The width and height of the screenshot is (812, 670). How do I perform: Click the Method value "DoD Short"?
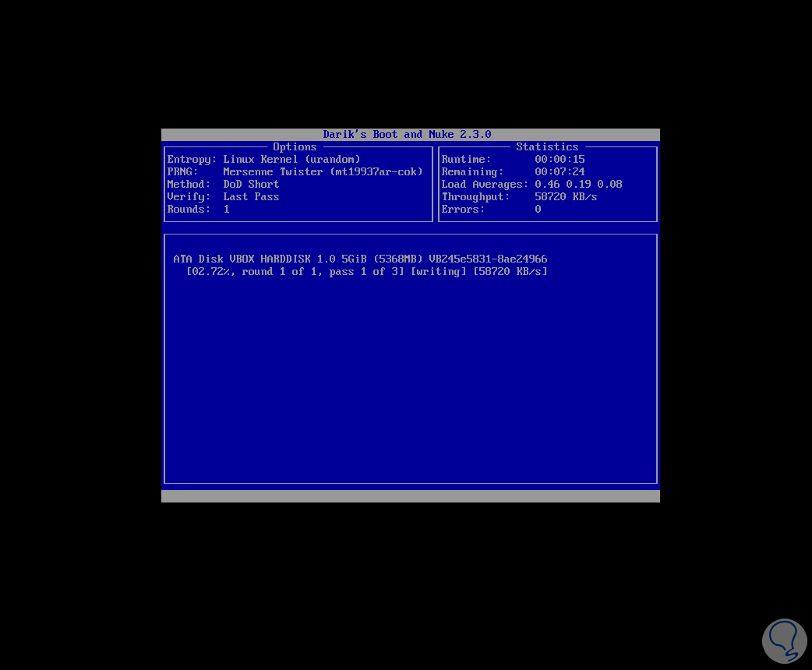[251, 185]
